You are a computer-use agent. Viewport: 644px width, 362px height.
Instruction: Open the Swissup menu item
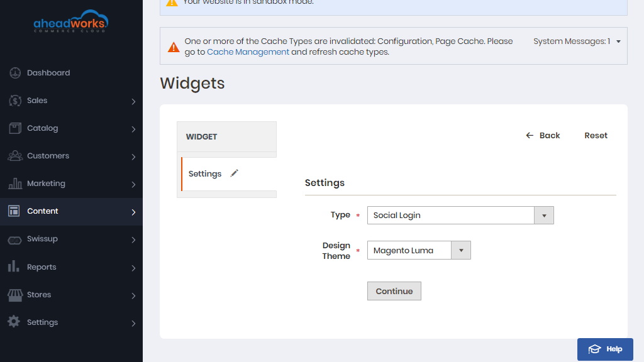(71, 239)
